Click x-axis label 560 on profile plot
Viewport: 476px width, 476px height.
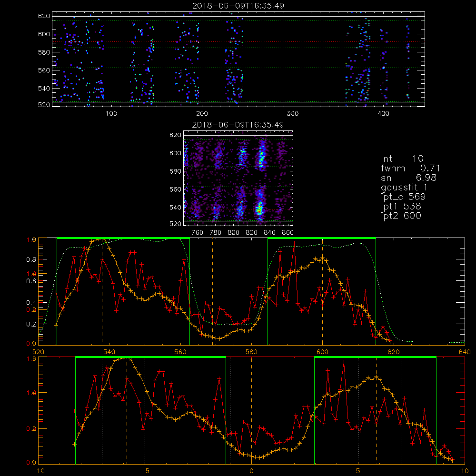click(180, 352)
